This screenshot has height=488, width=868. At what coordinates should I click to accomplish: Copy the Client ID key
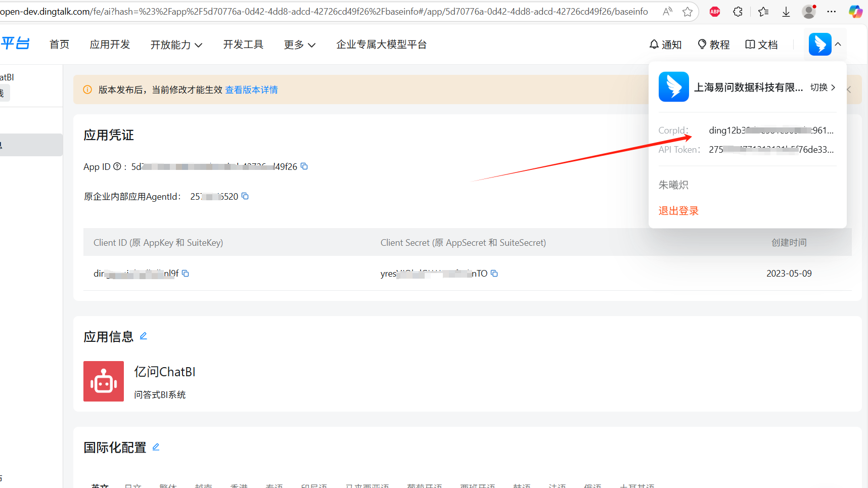click(x=186, y=274)
